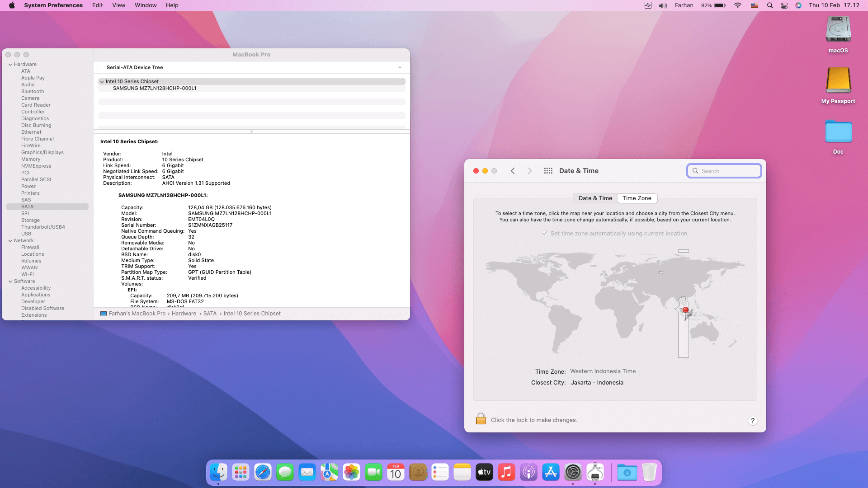
Task: Click the SATA breadcrumb in the path bar
Action: pyautogui.click(x=210, y=314)
